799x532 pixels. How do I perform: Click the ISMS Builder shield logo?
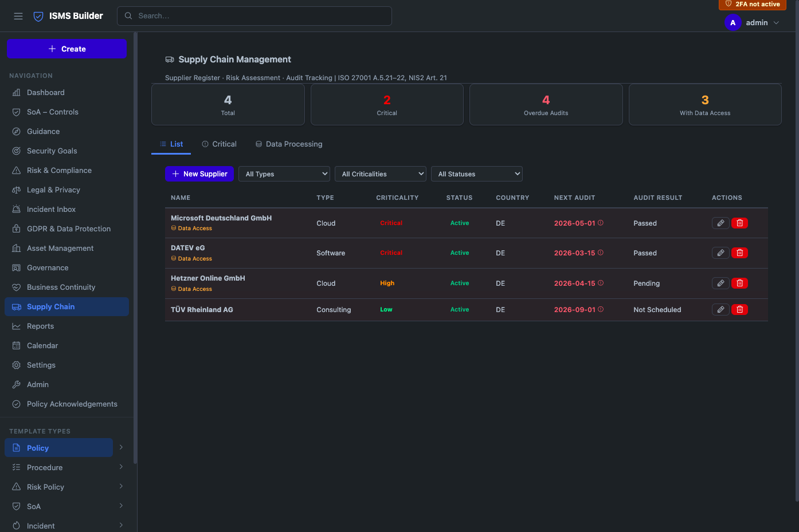pyautogui.click(x=38, y=16)
